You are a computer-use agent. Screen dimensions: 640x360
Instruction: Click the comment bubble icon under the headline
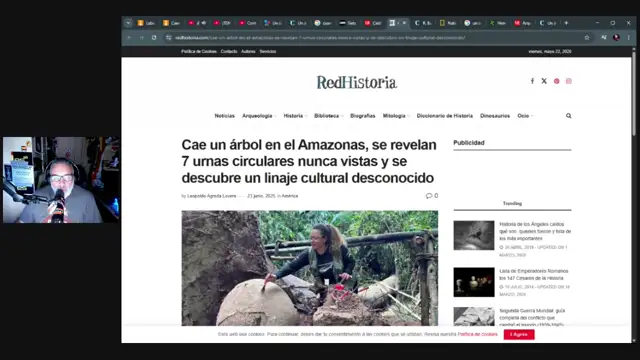point(429,196)
